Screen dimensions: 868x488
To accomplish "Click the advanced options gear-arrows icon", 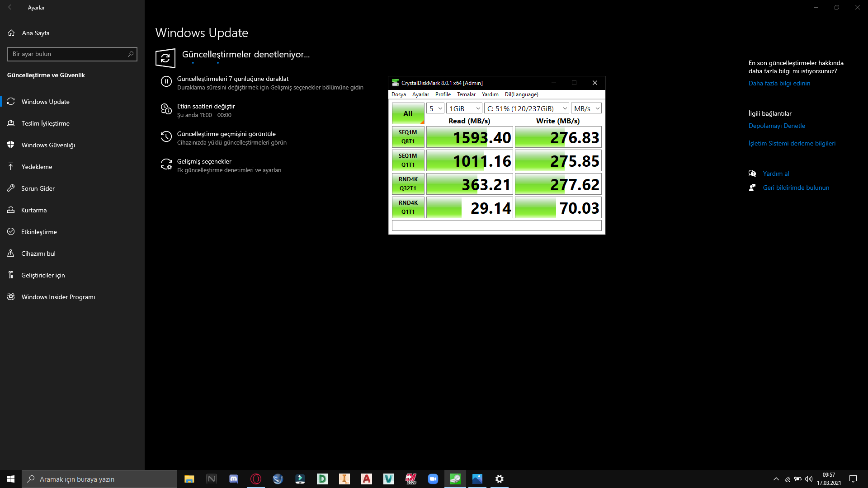I will [166, 164].
